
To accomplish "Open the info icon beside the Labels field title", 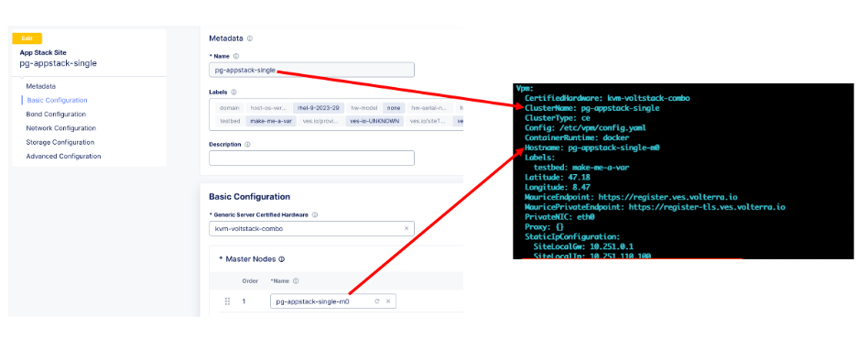I will click(233, 92).
